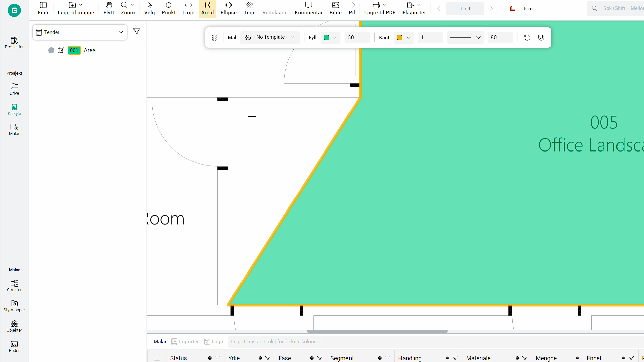Click the undo reset icon in style bar

pos(527,38)
